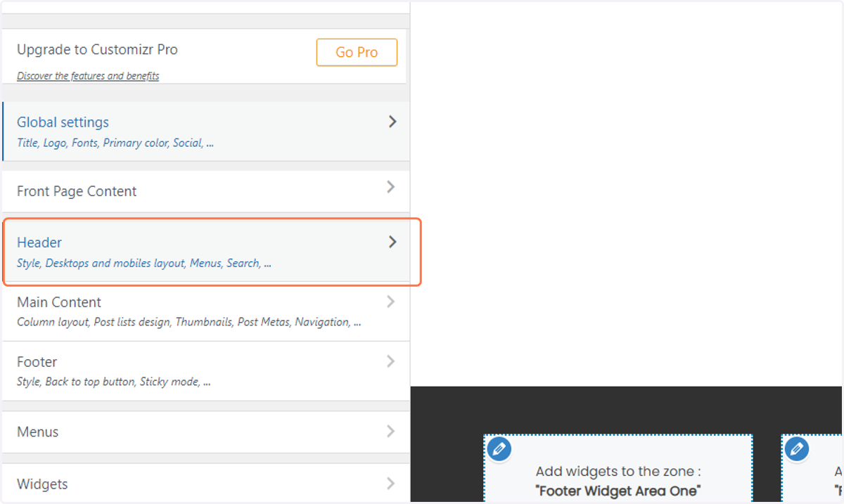The height and width of the screenshot is (504, 844).
Task: Expand Main Content chevron arrow
Action: coord(391,302)
